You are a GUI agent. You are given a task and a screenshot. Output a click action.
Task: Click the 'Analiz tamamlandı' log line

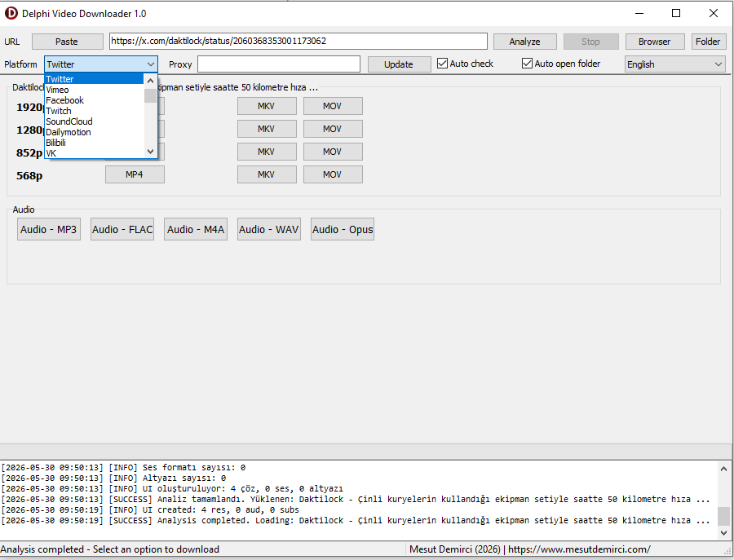(356, 499)
